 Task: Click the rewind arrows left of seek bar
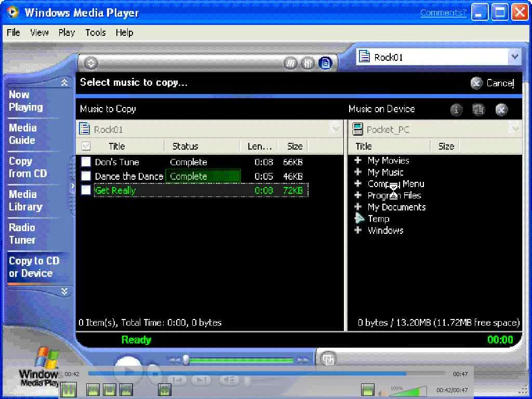coord(175,360)
